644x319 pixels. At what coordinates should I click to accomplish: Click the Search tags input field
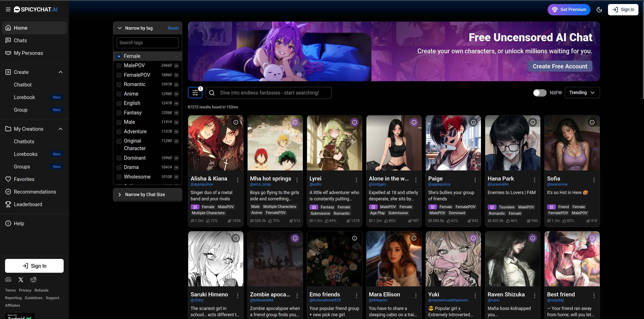click(147, 43)
